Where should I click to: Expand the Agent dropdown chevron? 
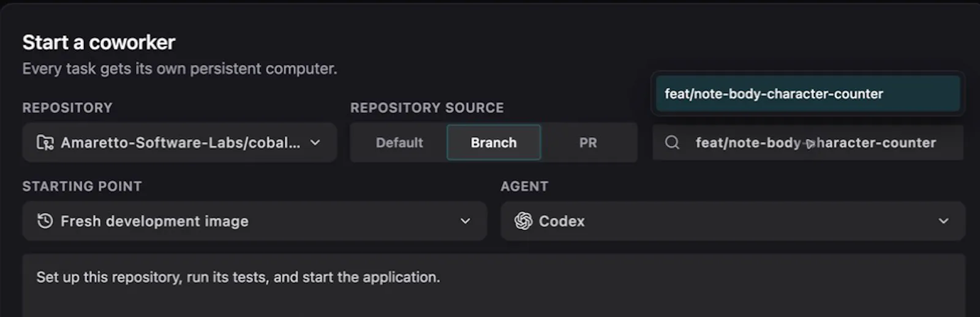(944, 221)
